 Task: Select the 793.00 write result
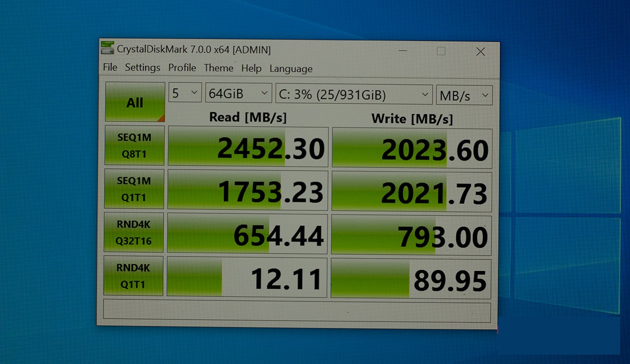click(411, 235)
